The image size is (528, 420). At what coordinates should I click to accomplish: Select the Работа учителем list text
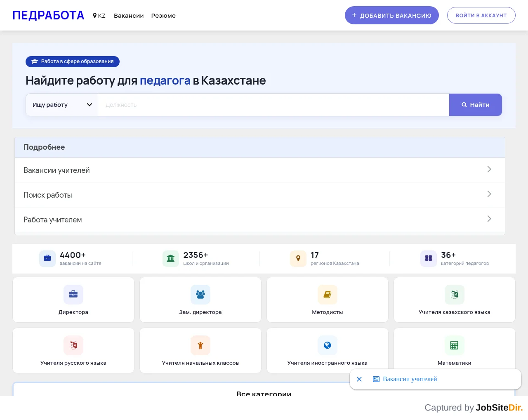tap(53, 220)
